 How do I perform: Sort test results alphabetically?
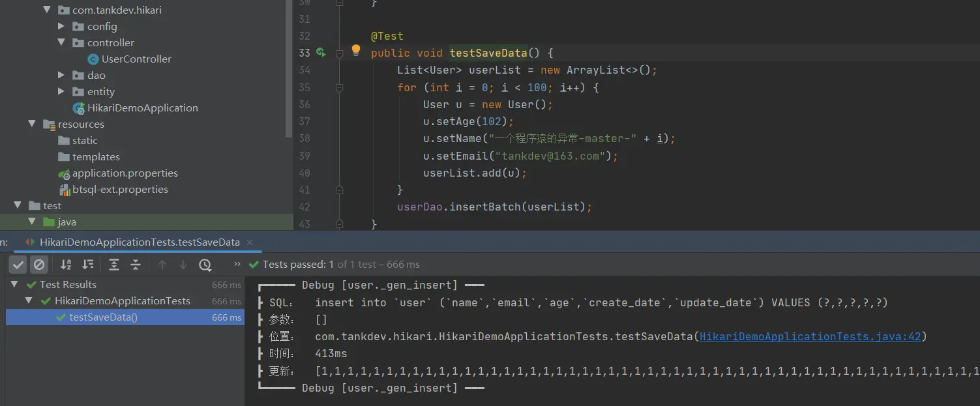[x=66, y=265]
